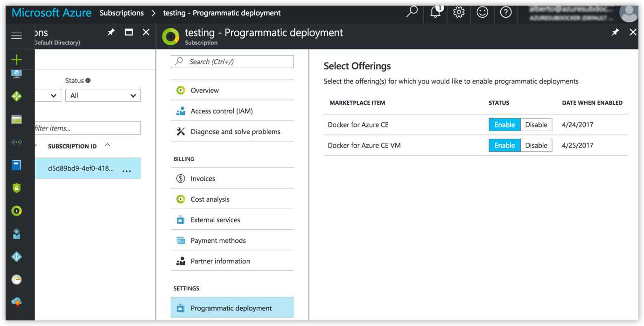Viewport: 644px width, 326px height.
Task: Open the notifications bell icon
Action: (x=435, y=12)
